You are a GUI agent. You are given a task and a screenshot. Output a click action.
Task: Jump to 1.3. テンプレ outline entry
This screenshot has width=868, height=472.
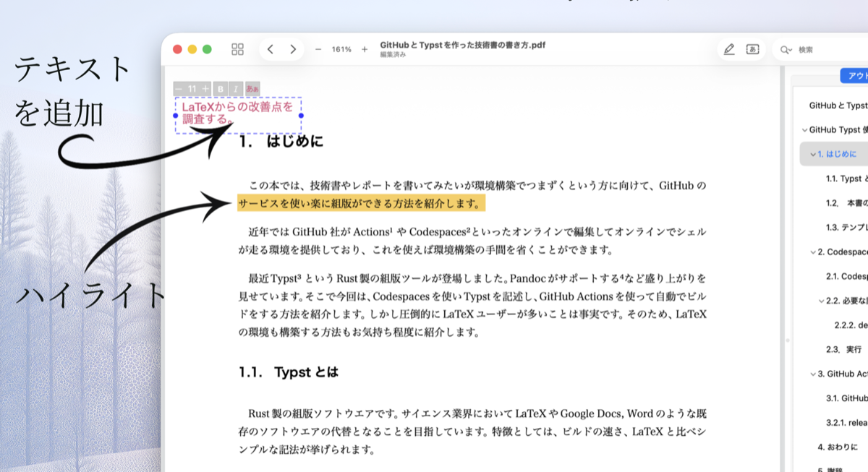[846, 228]
